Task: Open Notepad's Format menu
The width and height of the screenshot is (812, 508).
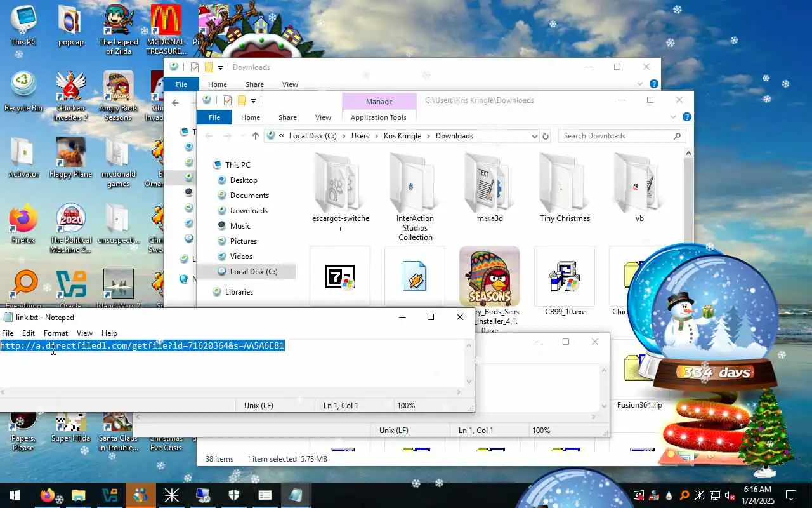Action: [x=56, y=333]
